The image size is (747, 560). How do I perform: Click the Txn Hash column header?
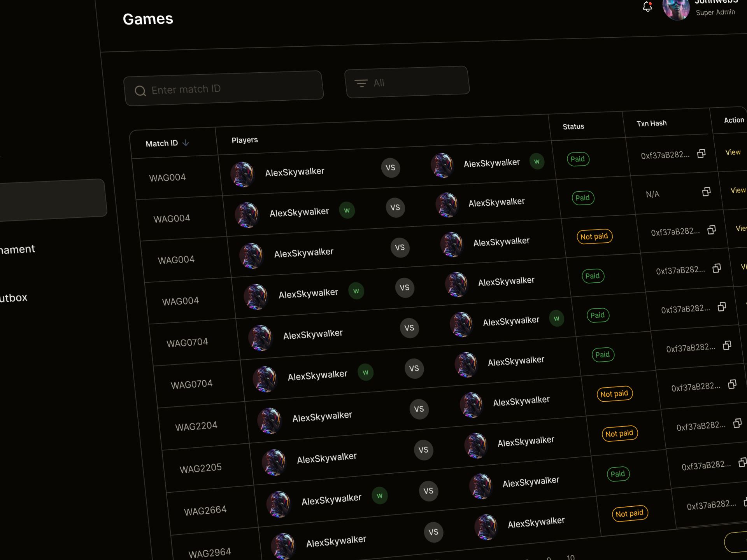pyautogui.click(x=652, y=123)
